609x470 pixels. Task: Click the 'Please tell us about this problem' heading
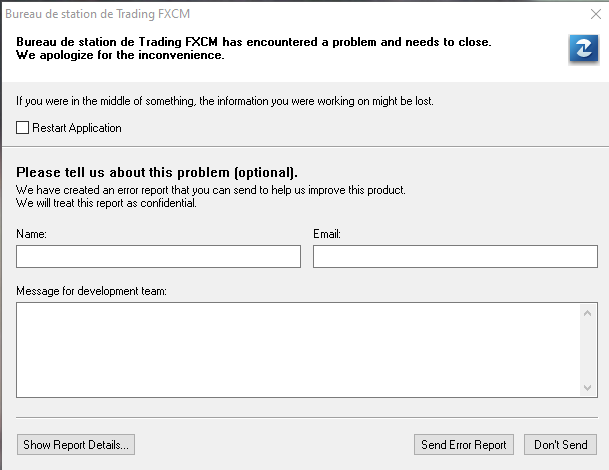(157, 172)
